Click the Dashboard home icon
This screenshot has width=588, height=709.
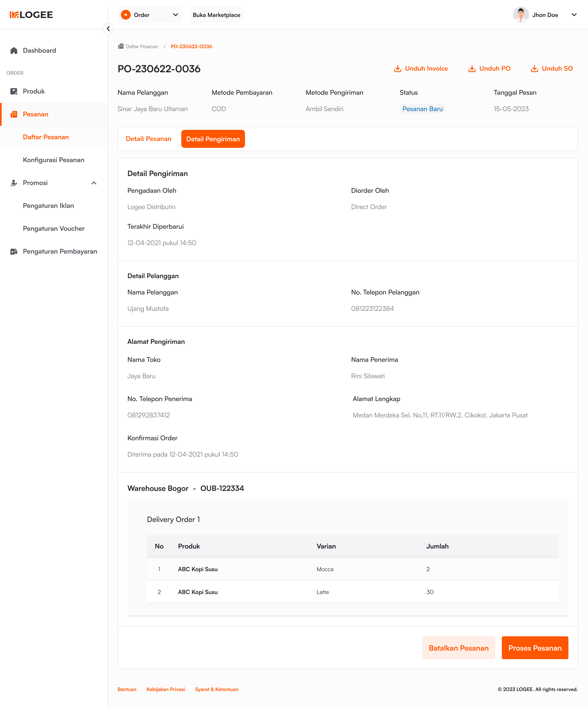14,51
